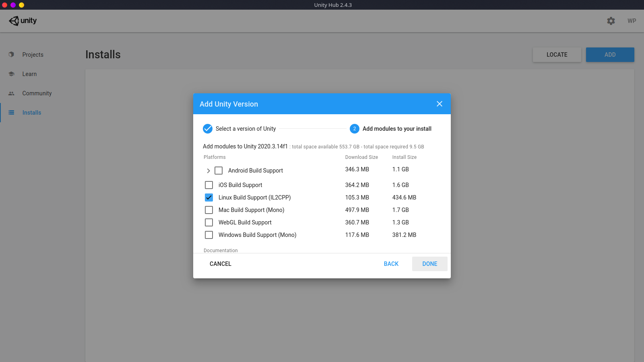Click the 'Mac Build Support (Mono)' label
The height and width of the screenshot is (362, 644).
[252, 210]
